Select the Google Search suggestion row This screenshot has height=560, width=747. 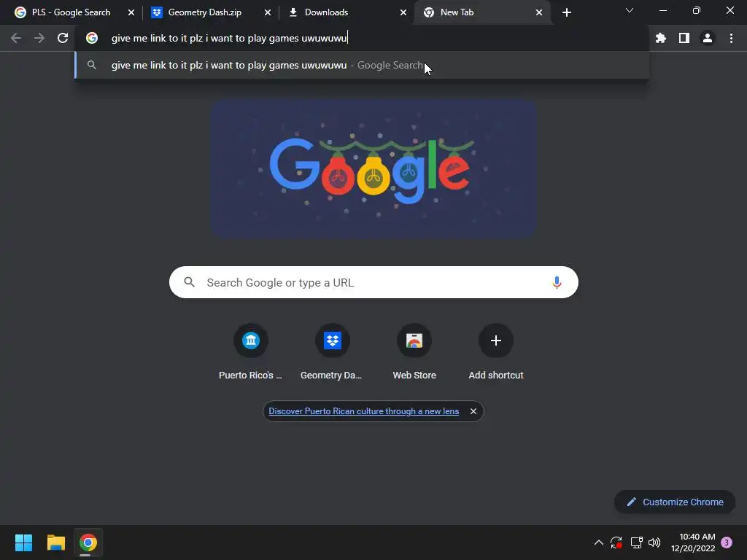[362, 65]
